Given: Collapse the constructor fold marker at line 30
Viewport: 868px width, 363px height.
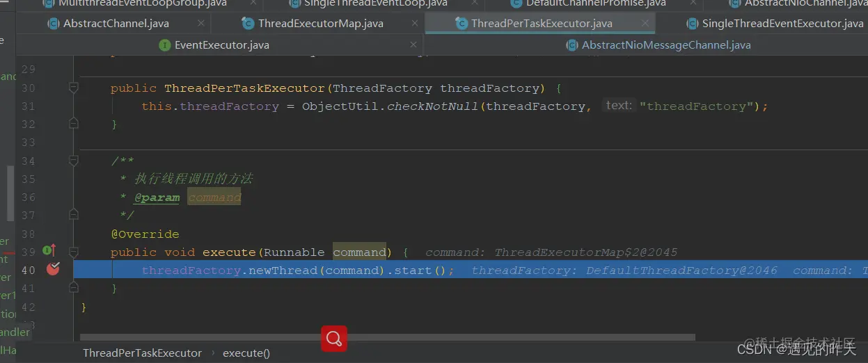Looking at the screenshot, I should click(x=74, y=88).
